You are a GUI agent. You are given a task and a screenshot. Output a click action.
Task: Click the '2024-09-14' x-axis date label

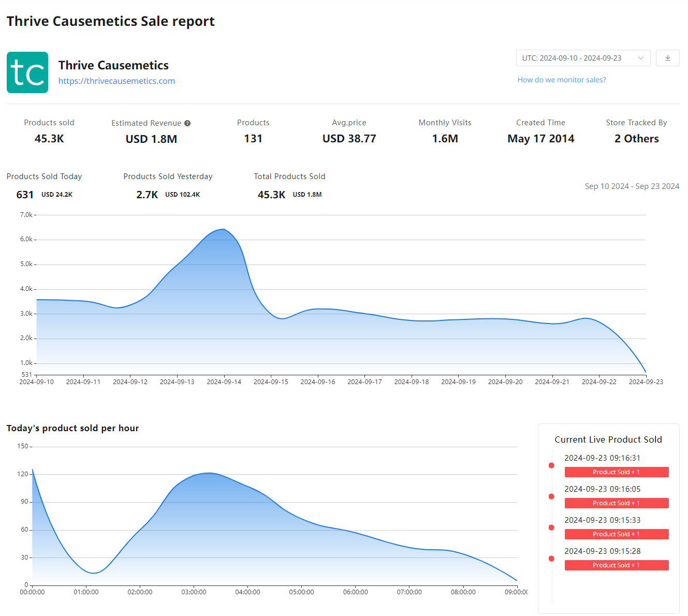pos(224,382)
